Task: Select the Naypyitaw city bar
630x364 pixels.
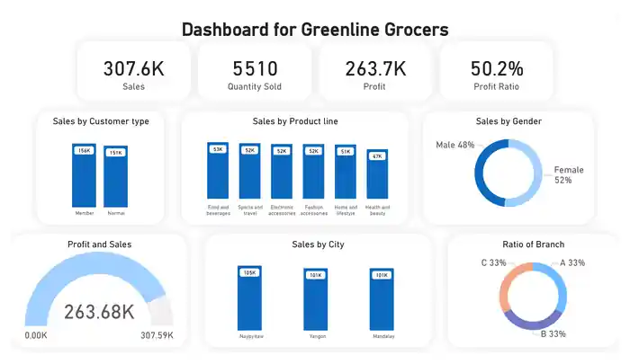Action: (249, 298)
